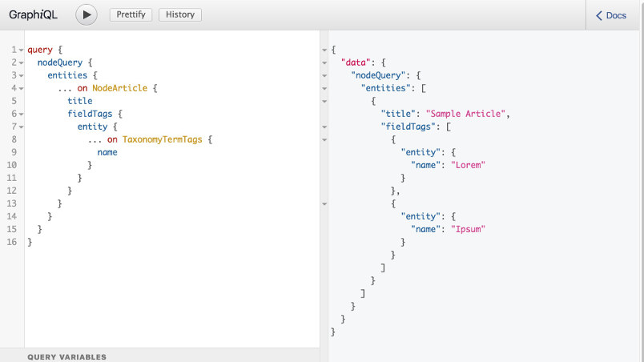Open the History panel

point(180,14)
